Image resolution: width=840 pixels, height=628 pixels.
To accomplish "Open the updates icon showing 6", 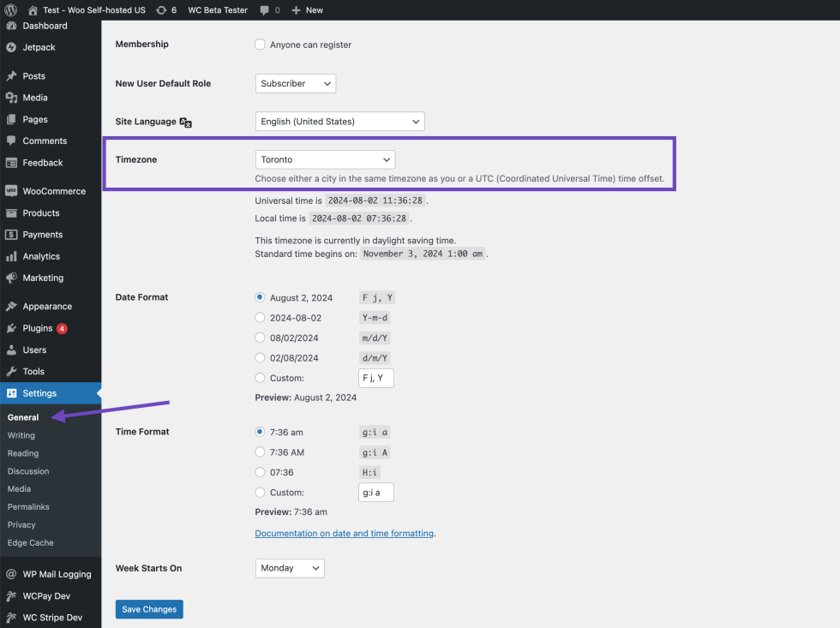I will click(x=162, y=9).
